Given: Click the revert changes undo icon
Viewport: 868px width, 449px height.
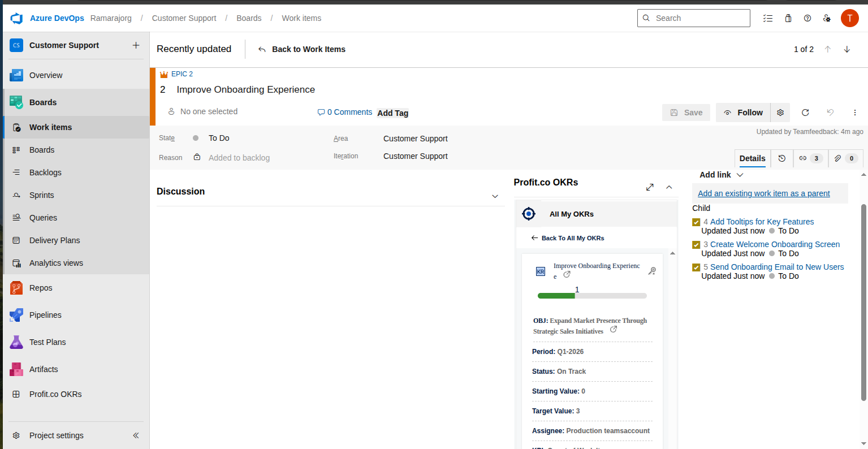Looking at the screenshot, I should [x=830, y=113].
